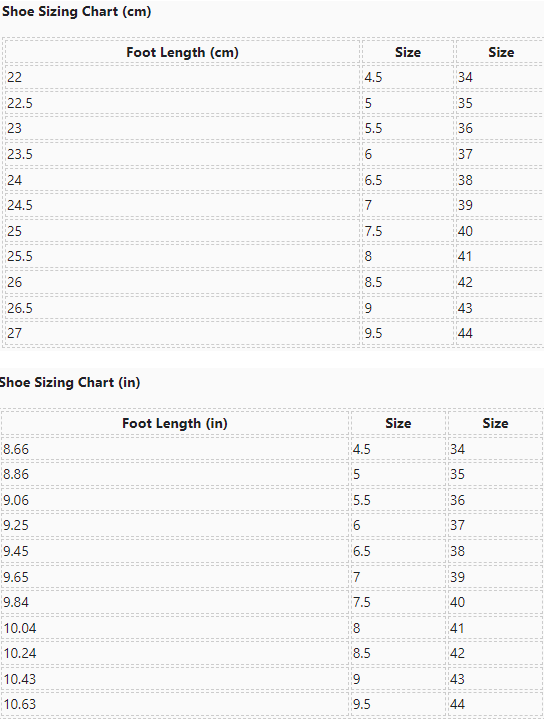The height and width of the screenshot is (719, 544).
Task: Select the 9.84 inch foot length cell
Action: pyautogui.click(x=175, y=602)
